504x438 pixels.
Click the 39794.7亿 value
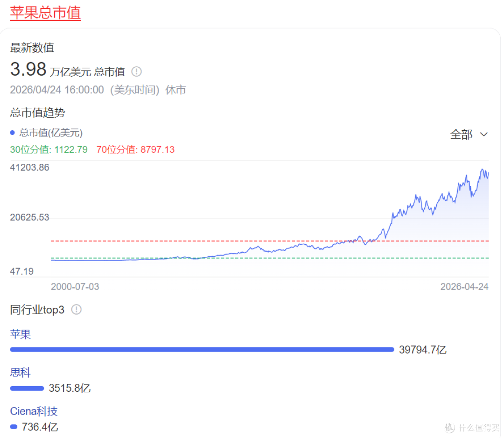click(423, 350)
